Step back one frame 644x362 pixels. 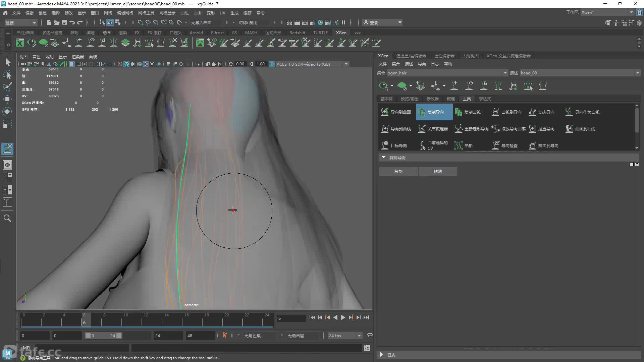click(320, 317)
